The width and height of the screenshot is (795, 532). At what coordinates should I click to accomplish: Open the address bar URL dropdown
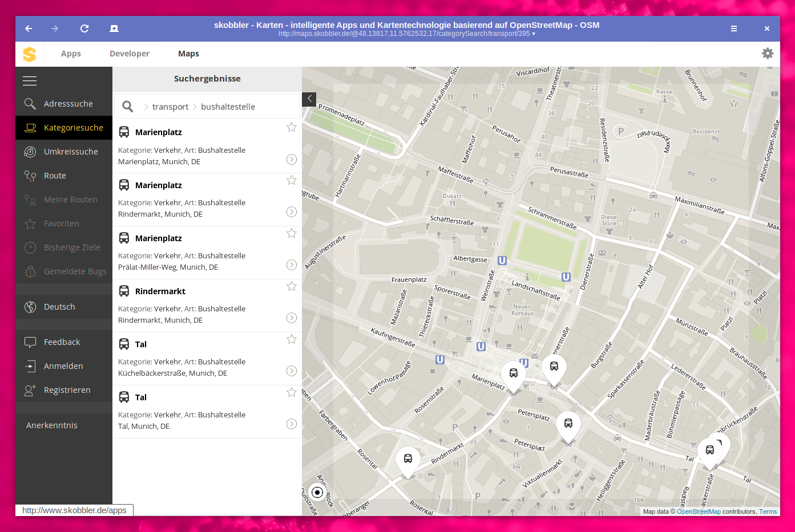(534, 34)
